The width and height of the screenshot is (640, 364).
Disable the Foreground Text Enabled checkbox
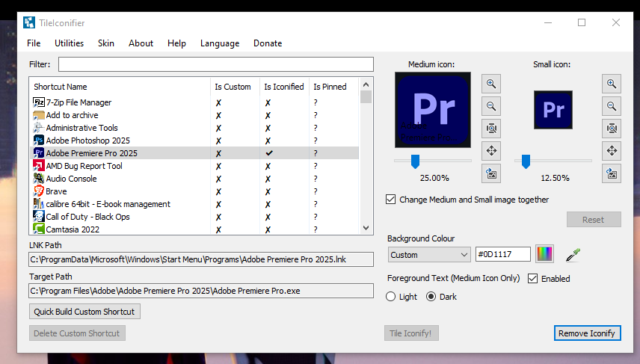tap(533, 279)
